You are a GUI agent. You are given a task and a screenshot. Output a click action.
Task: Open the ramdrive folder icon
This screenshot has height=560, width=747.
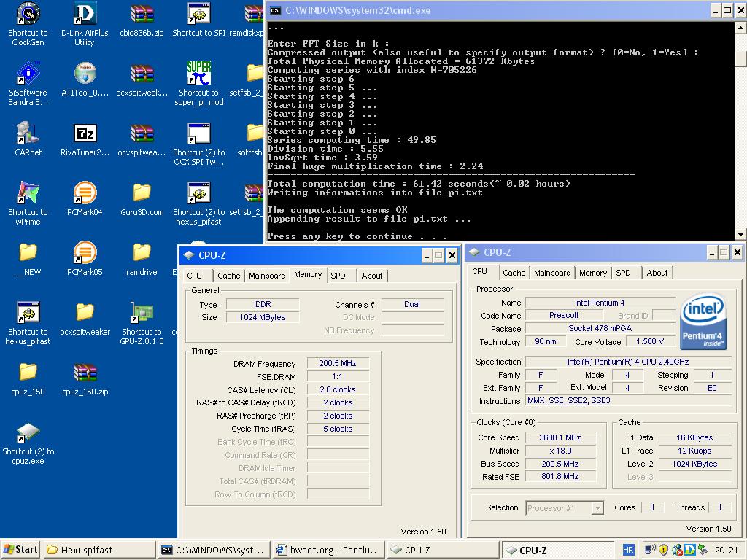point(142,252)
